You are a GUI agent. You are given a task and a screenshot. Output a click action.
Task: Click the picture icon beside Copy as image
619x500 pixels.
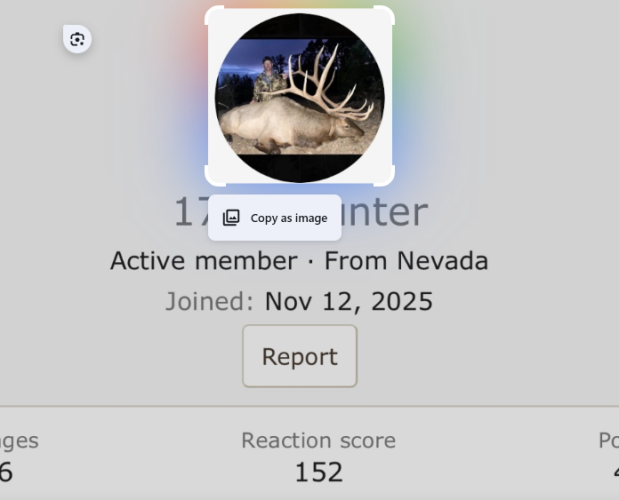[x=231, y=218]
